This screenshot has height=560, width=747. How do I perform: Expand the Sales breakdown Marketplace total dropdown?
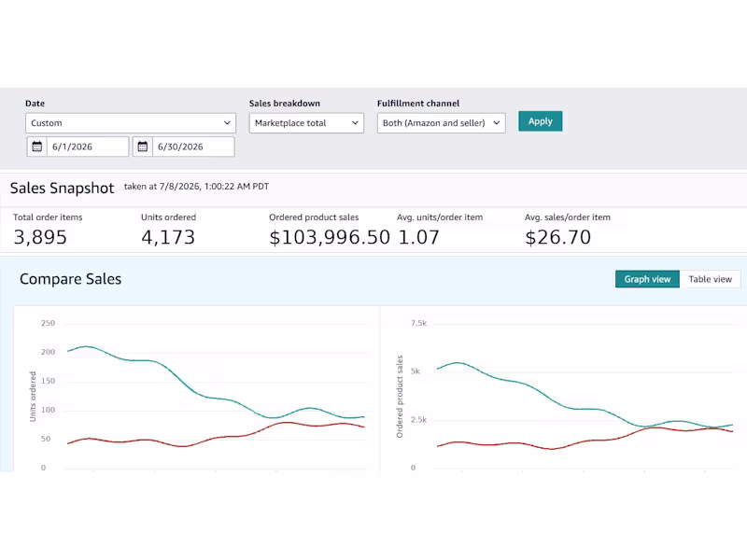click(x=306, y=123)
